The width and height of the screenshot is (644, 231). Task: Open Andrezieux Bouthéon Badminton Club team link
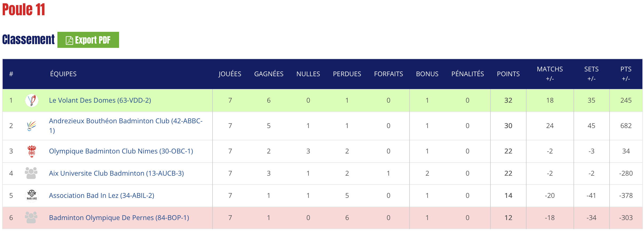125,121
